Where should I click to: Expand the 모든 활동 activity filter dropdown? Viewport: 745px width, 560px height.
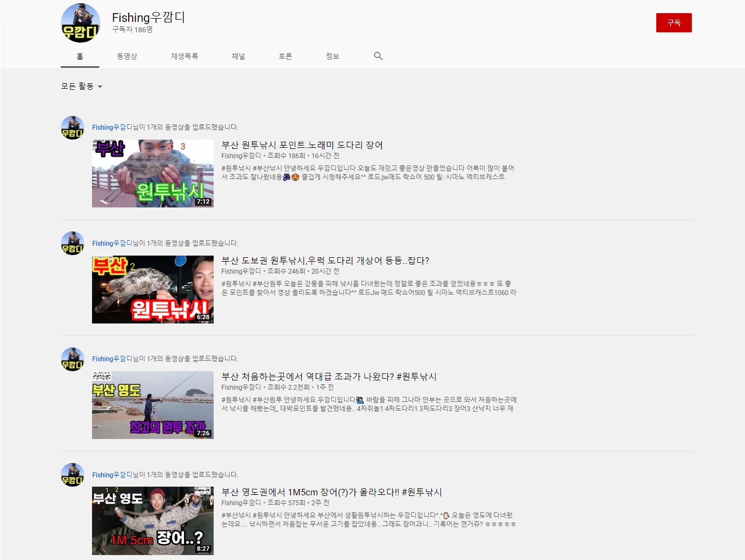82,86
